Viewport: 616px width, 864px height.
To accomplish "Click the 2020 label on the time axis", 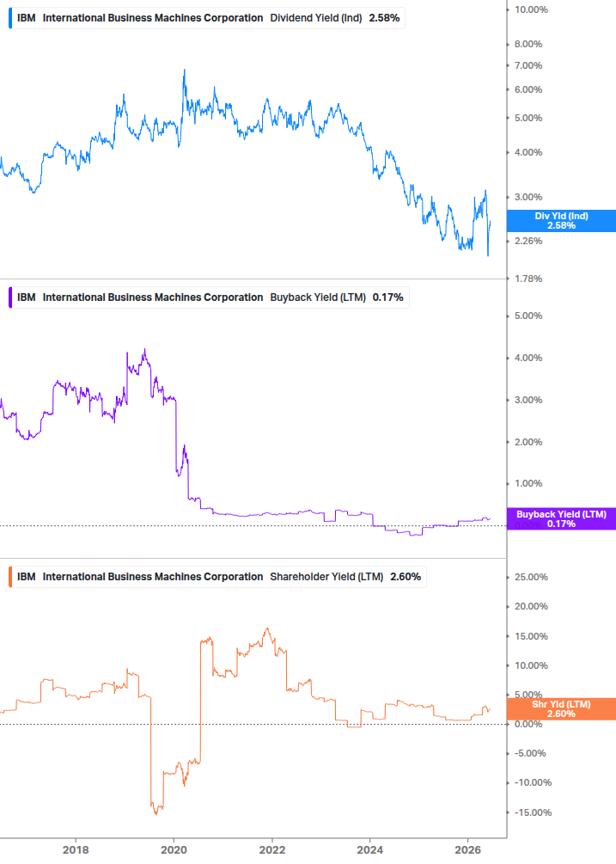I will click(174, 850).
